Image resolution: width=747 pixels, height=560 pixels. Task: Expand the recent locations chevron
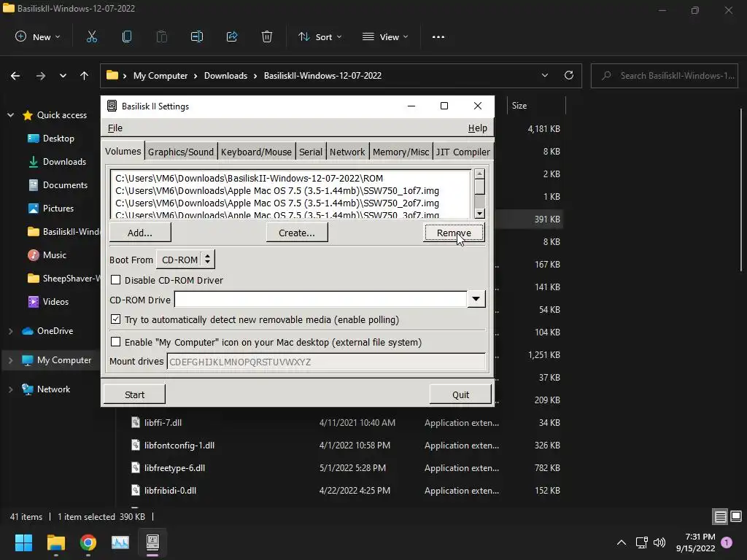[x=63, y=76]
